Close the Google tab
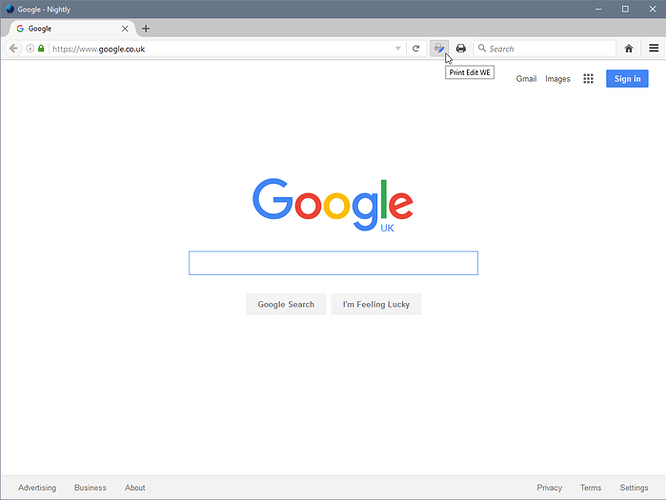Screen dimensions: 666x500 click(x=125, y=28)
